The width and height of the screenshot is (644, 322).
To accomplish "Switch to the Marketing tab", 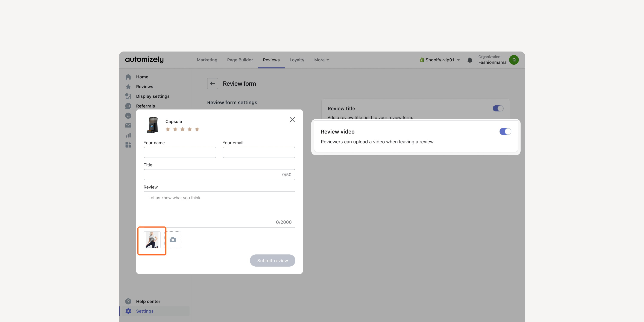I will (207, 60).
